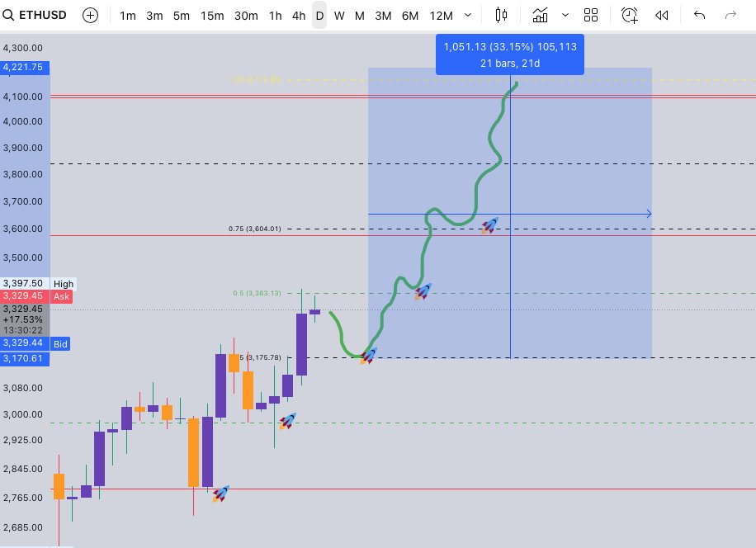Select the 5m timeframe
756x548 pixels.
click(182, 16)
